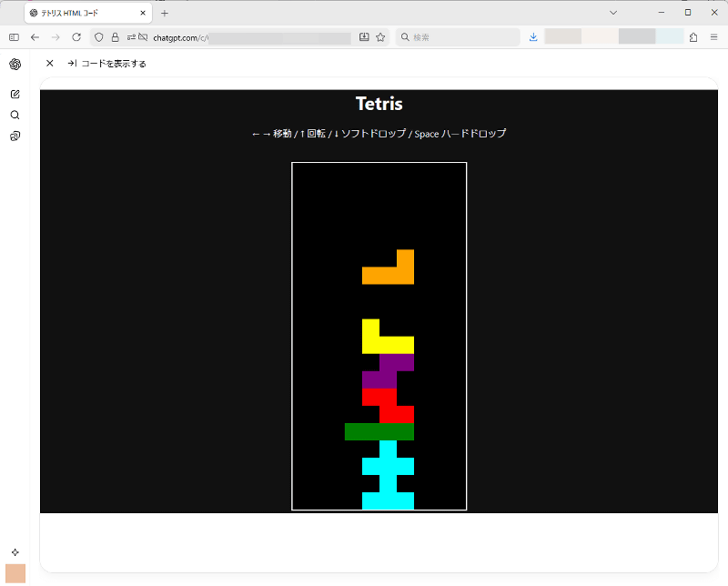This screenshot has height=586, width=728.
Task: Open chat search via the magnifier icon
Action: (x=15, y=116)
